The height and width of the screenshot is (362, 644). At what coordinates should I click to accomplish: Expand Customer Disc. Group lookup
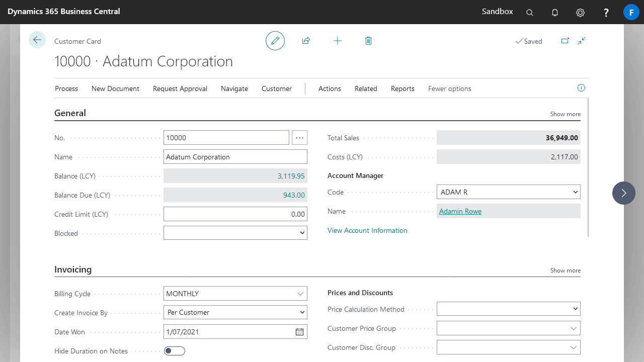(x=574, y=347)
